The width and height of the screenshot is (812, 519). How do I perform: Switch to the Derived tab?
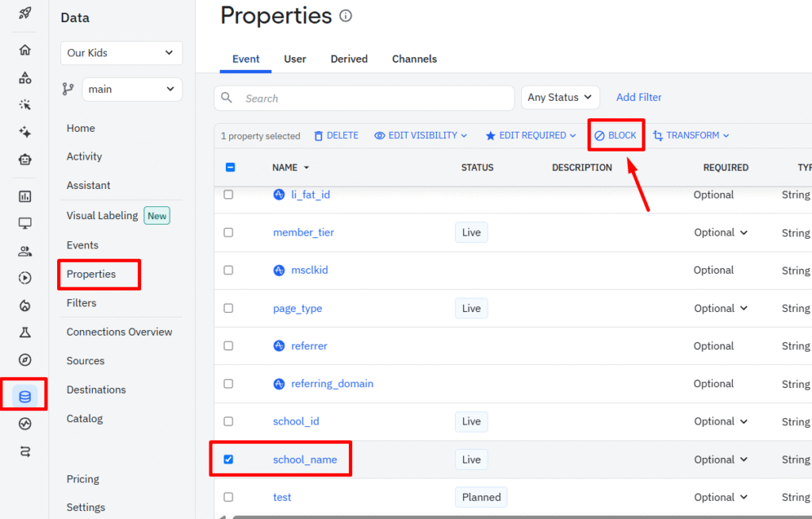pos(349,59)
